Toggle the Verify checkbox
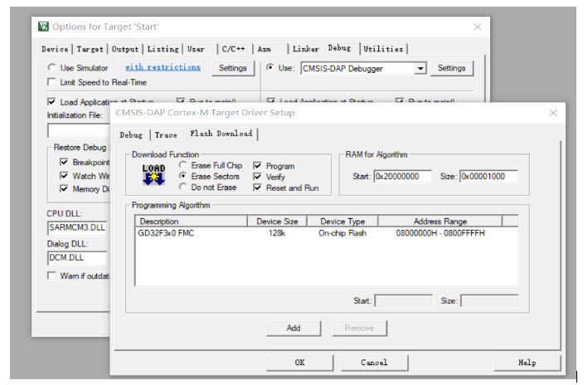588x385 pixels. (258, 177)
